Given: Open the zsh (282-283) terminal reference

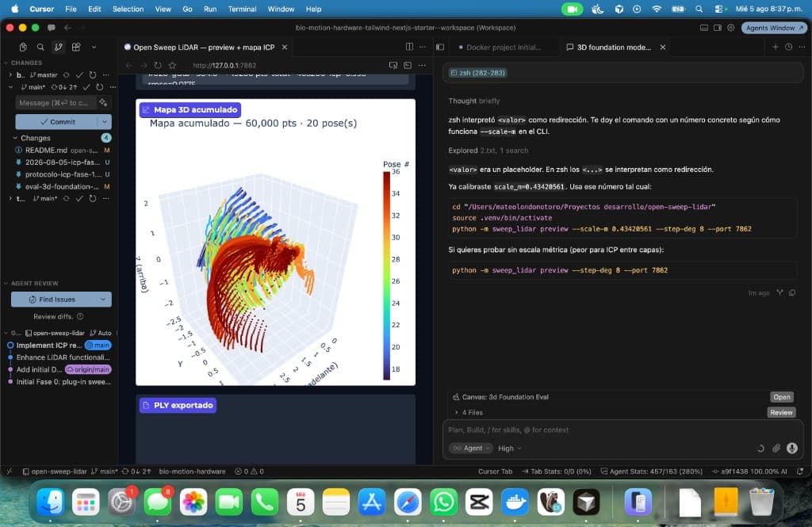Looking at the screenshot, I should tap(478, 73).
